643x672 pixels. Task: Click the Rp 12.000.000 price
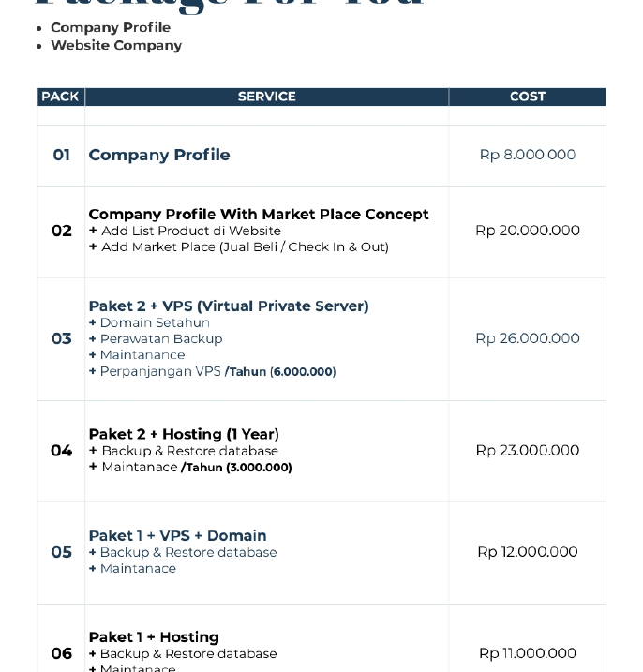(x=527, y=552)
